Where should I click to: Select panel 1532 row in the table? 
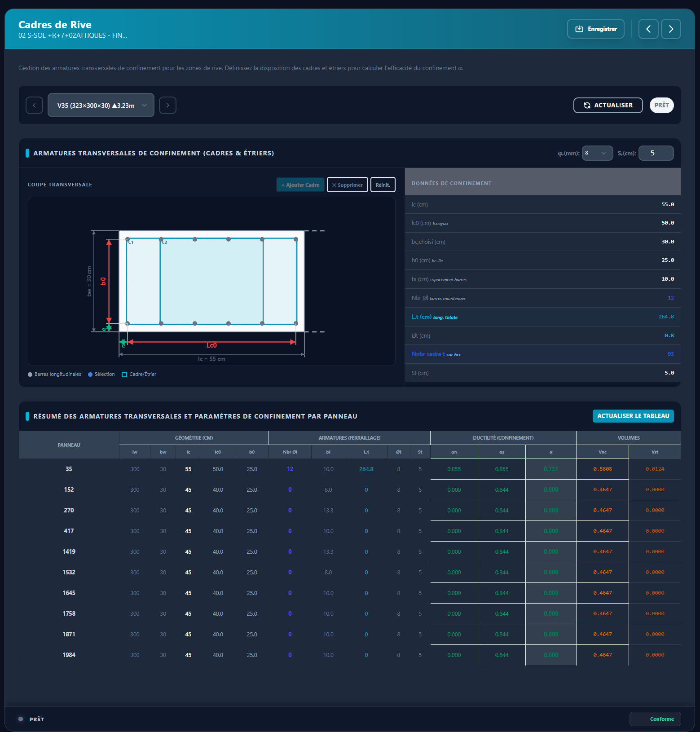(x=349, y=572)
